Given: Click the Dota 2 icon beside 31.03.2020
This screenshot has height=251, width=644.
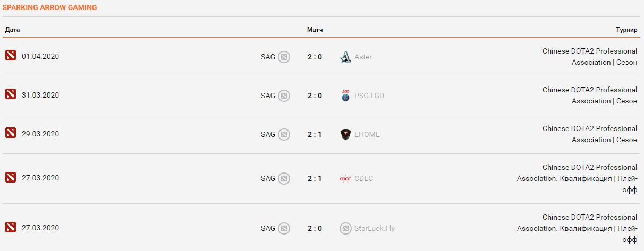Looking at the screenshot, I should click(x=11, y=94).
